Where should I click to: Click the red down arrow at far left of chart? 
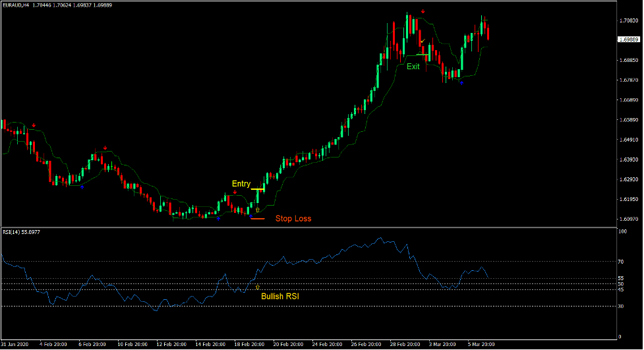(34, 125)
